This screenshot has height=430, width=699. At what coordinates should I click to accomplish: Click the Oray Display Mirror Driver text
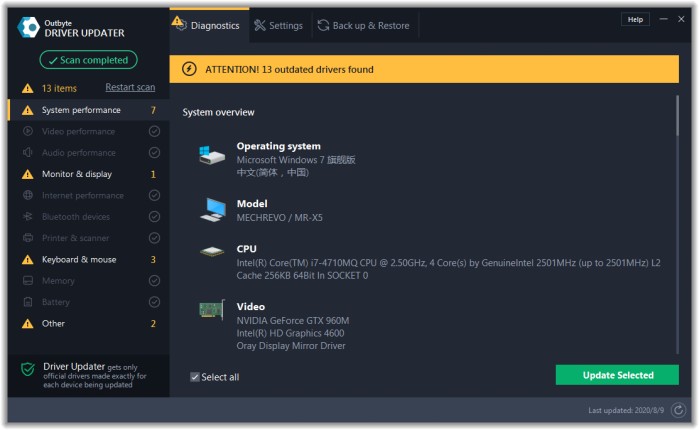[291, 346]
